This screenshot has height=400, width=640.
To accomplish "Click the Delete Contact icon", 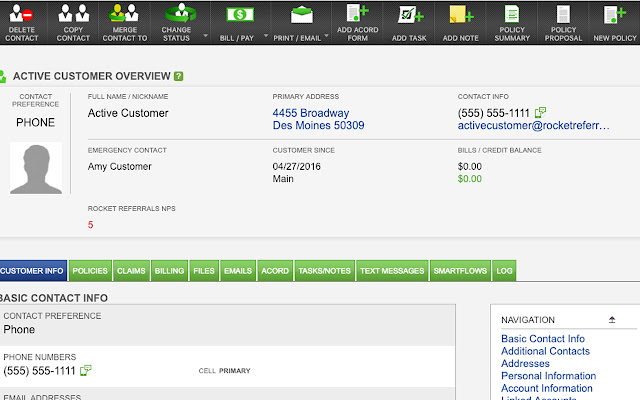I will 21,15.
